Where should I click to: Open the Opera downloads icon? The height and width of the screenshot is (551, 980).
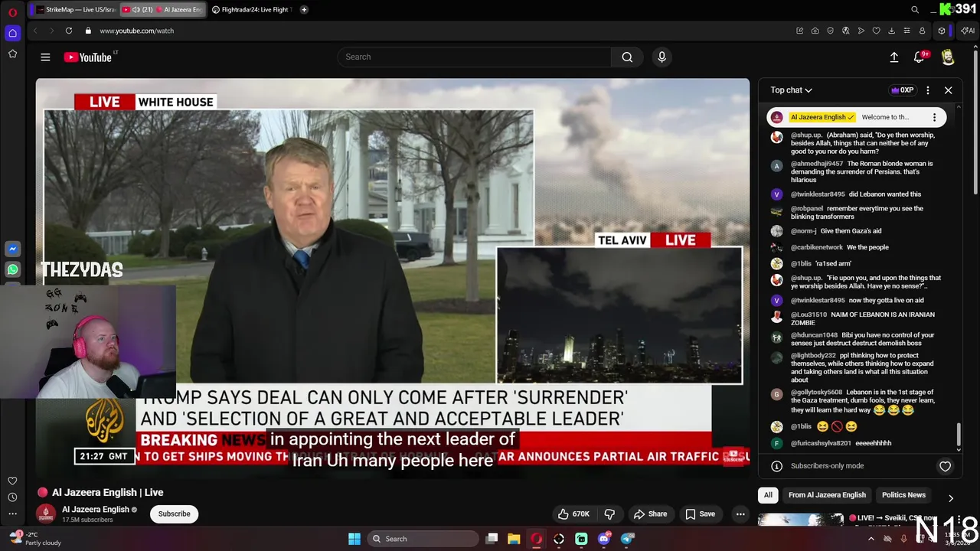pyautogui.click(x=891, y=31)
